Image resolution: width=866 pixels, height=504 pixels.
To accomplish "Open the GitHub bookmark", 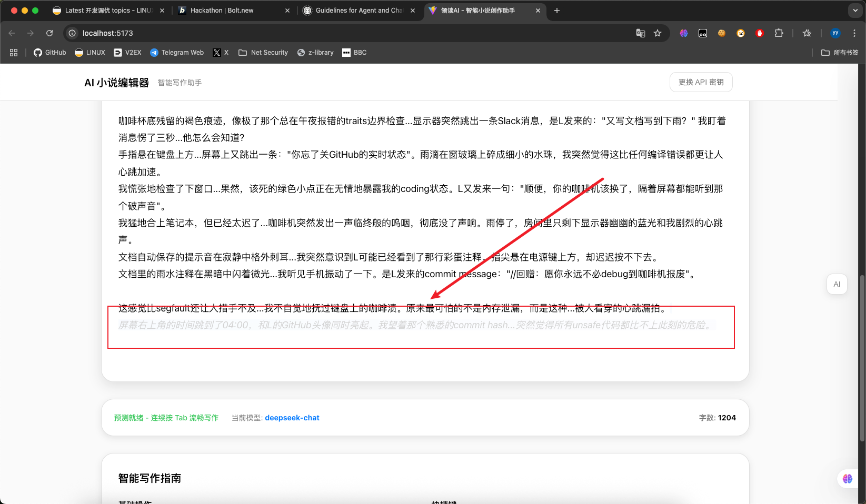I will (x=50, y=53).
